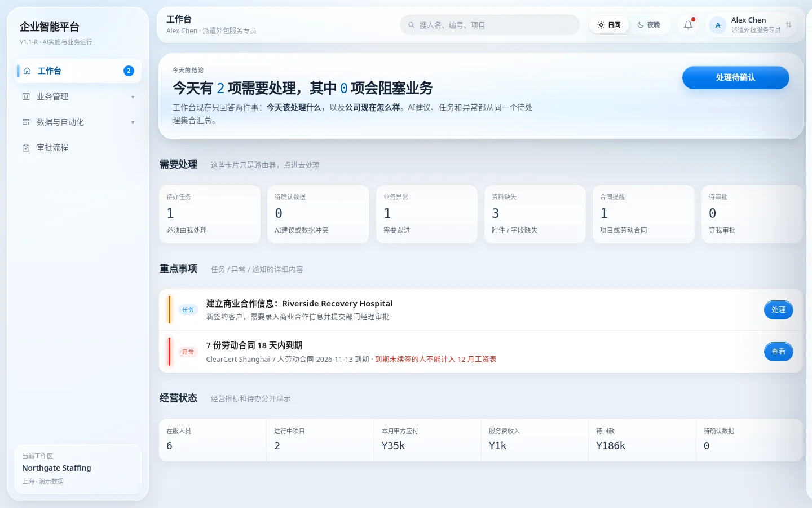The image size is (812, 508).
Task: Click the search magnifier icon
Action: (412, 25)
